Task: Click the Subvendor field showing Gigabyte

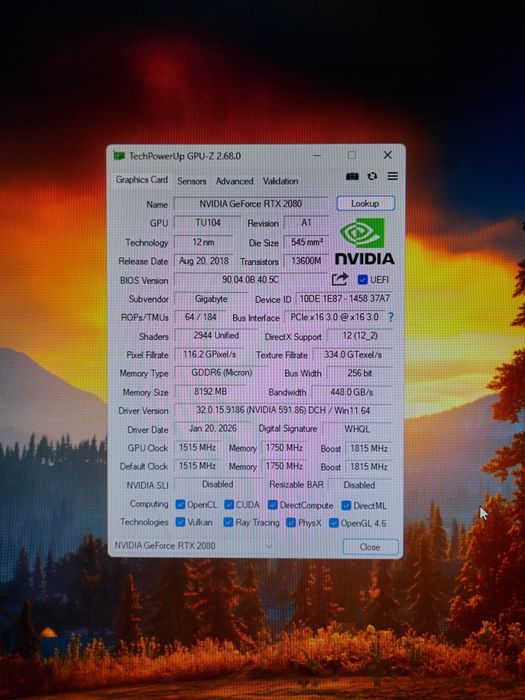Action: click(x=211, y=299)
